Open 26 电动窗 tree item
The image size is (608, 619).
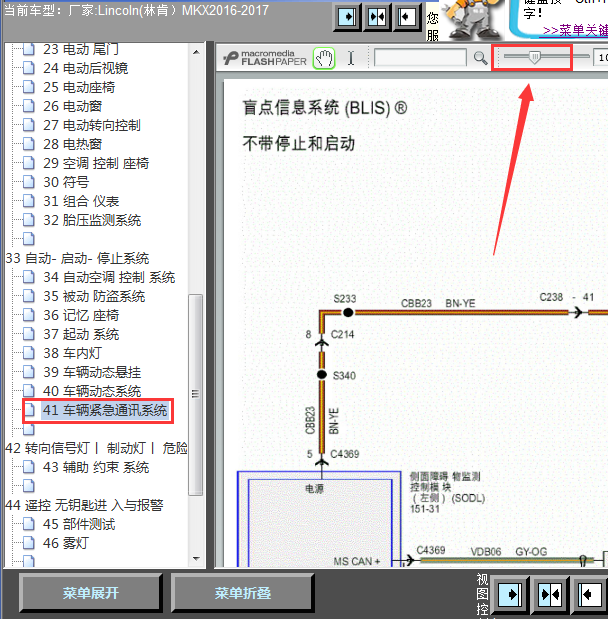click(x=72, y=106)
